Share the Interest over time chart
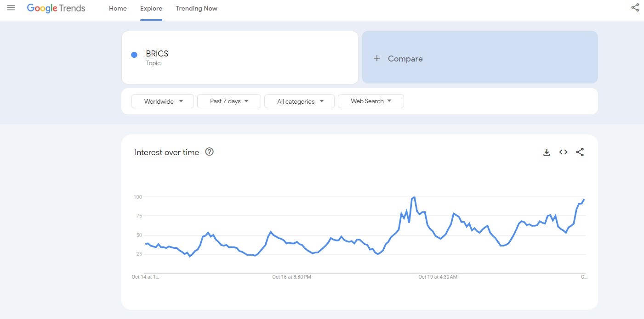 580,152
